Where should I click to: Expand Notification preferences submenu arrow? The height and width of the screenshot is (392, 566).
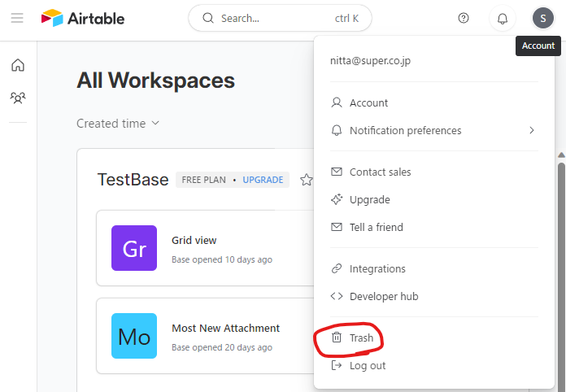531,130
